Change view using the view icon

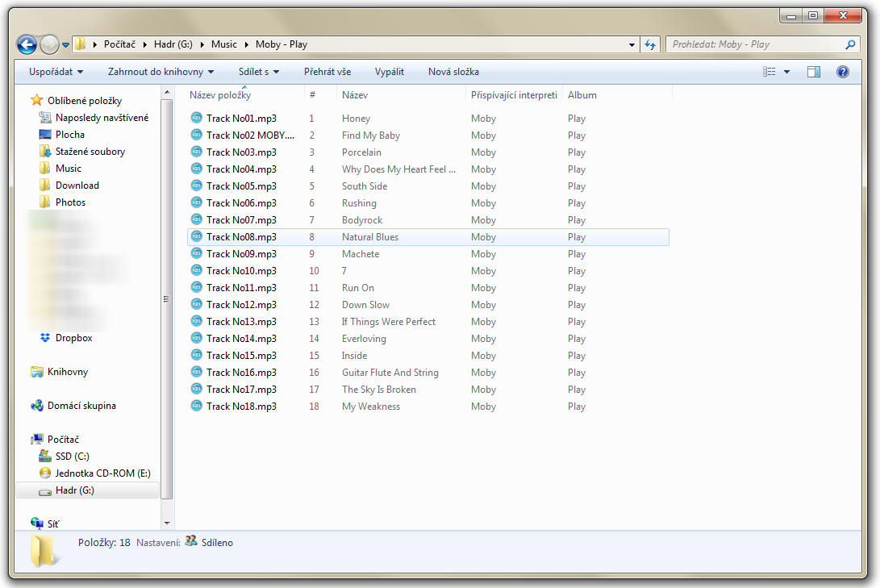[x=769, y=72]
